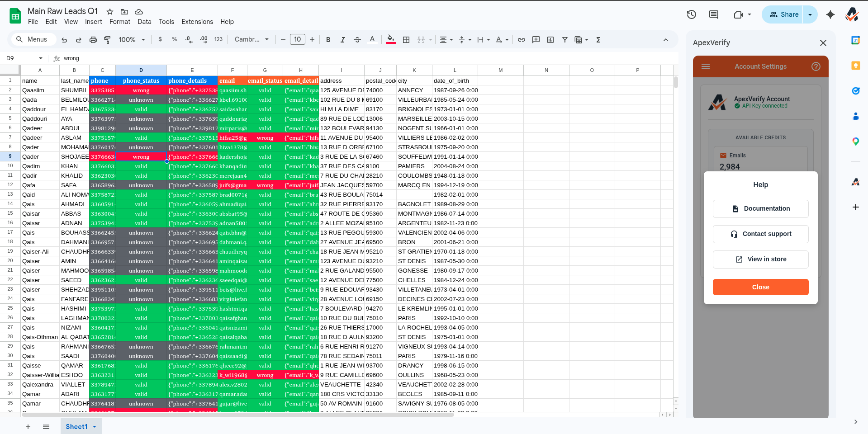This screenshot has height=434, width=868.
Task: Open the fill color picker
Action: [x=390, y=40]
